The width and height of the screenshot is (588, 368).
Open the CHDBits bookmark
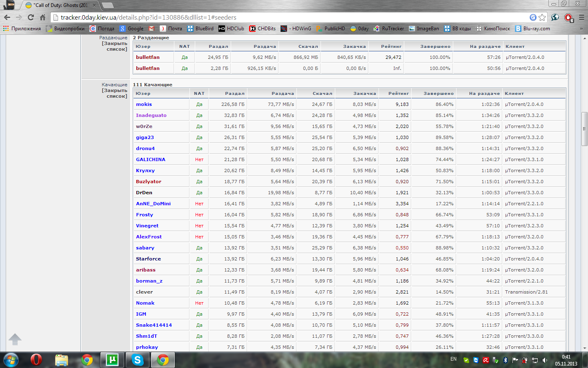point(263,29)
